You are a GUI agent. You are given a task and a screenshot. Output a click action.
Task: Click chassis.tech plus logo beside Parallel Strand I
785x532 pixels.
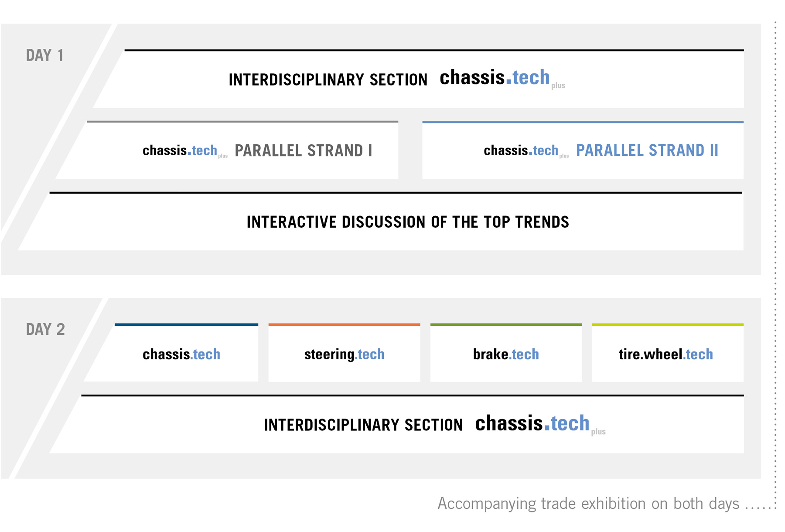[185, 151]
